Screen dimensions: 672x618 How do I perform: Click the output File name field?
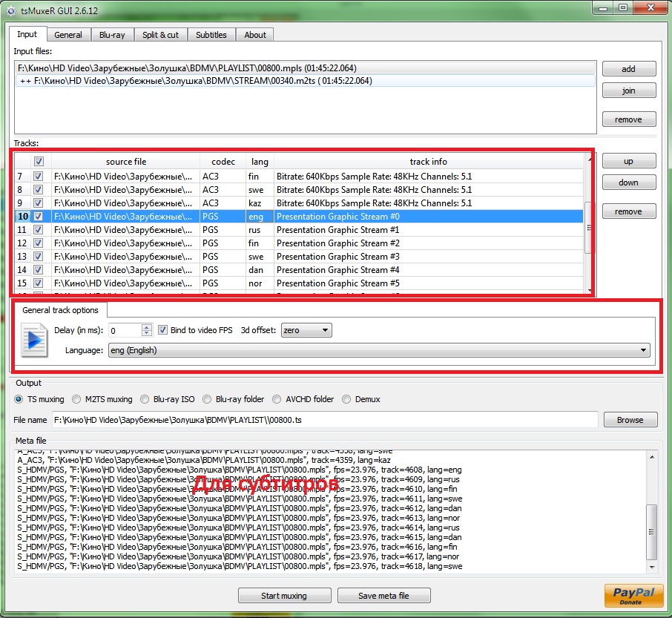(325, 420)
